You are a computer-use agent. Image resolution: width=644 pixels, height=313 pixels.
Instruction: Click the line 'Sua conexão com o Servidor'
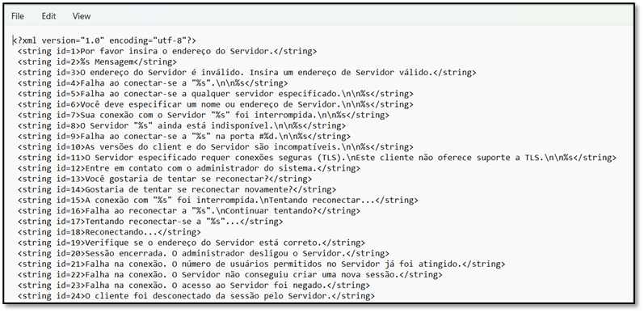(x=204, y=115)
